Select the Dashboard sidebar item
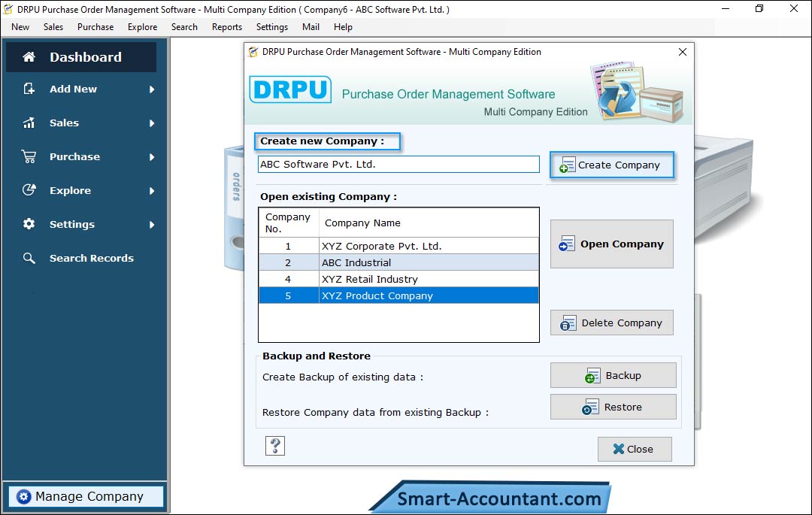The width and height of the screenshot is (812, 515). [x=81, y=57]
